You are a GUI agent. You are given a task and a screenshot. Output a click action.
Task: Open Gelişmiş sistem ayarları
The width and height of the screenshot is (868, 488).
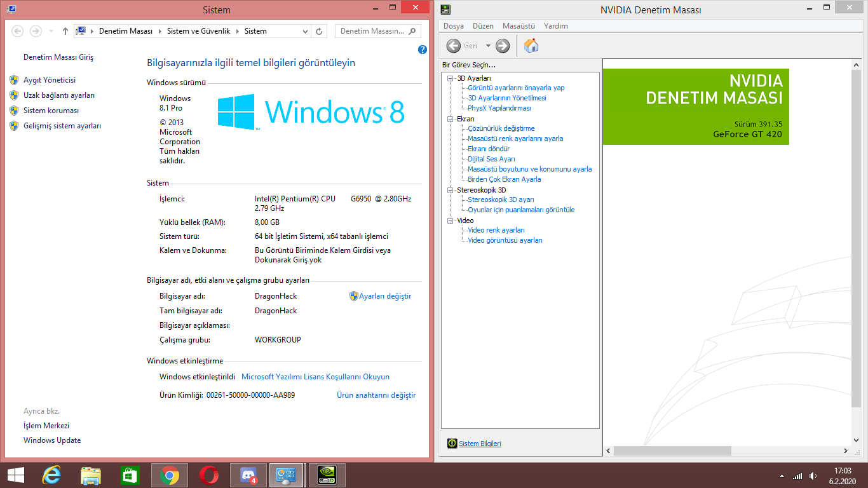click(62, 126)
